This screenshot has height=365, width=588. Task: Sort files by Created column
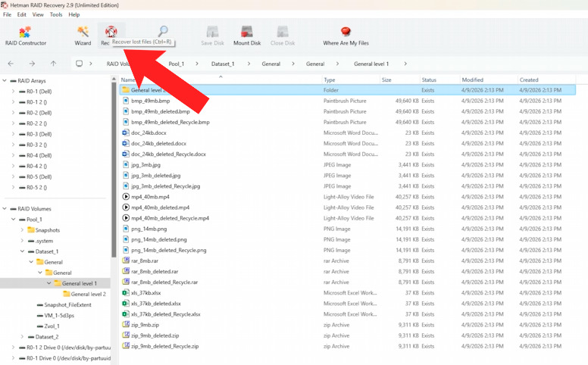click(x=546, y=80)
